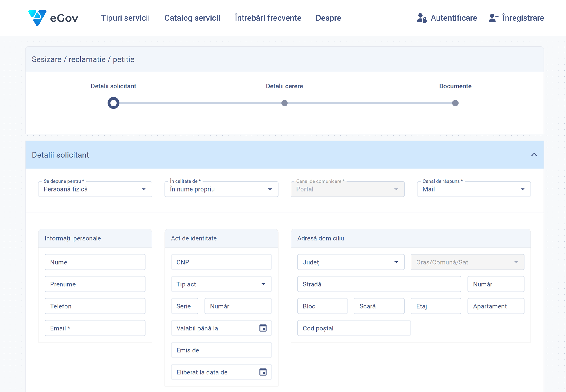The height and width of the screenshot is (392, 566).
Task: Open the Județ dropdown
Action: (351, 262)
